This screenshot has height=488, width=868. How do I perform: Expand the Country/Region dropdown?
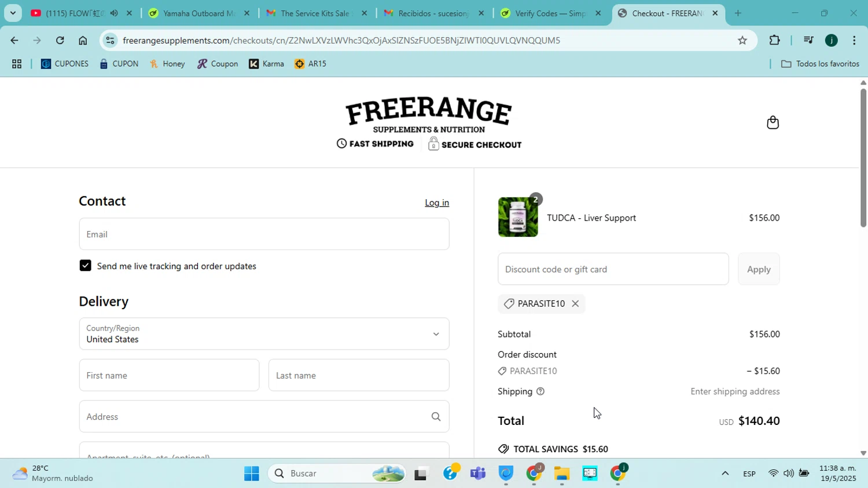coord(264,333)
